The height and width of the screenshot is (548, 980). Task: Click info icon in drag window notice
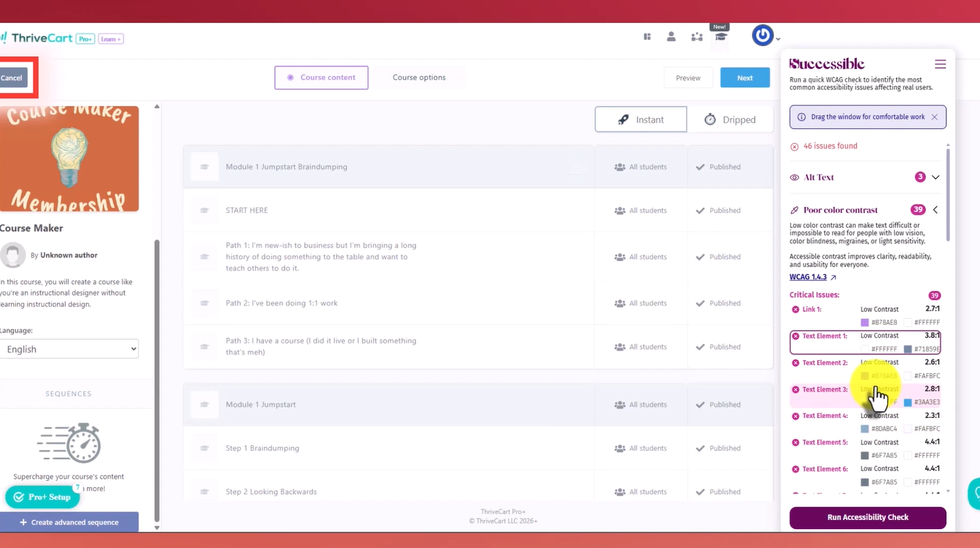pos(801,117)
